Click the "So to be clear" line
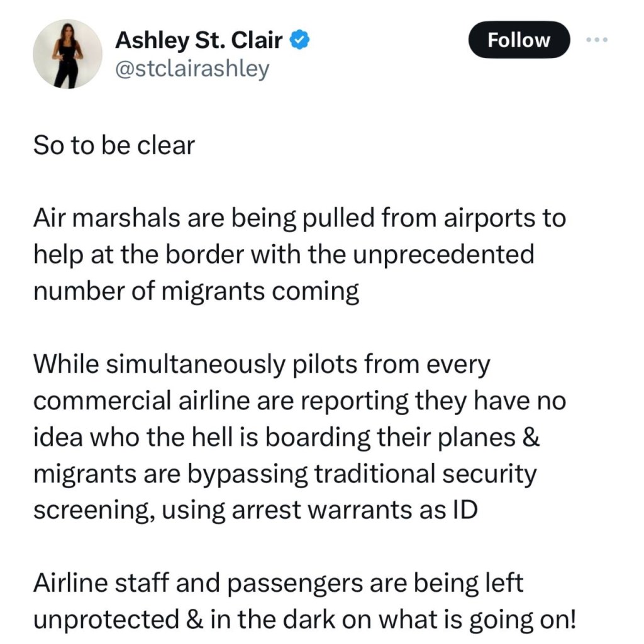644x644 pixels. point(113,146)
